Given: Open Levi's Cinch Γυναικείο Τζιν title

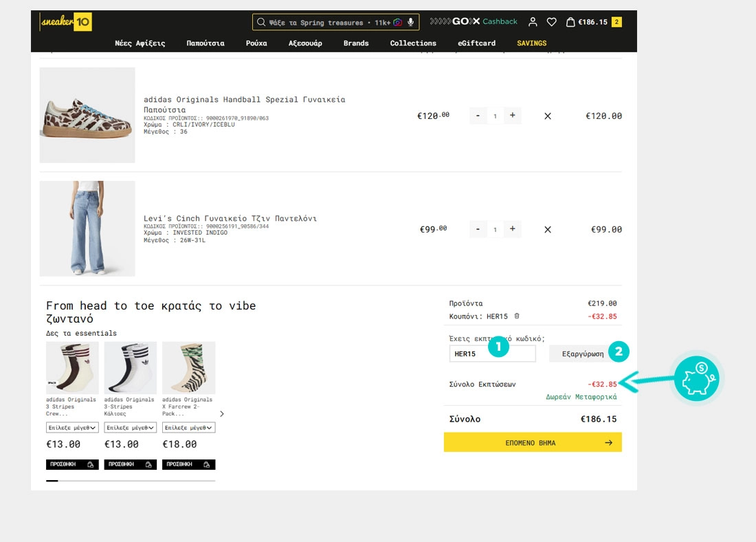Looking at the screenshot, I should 230,218.
